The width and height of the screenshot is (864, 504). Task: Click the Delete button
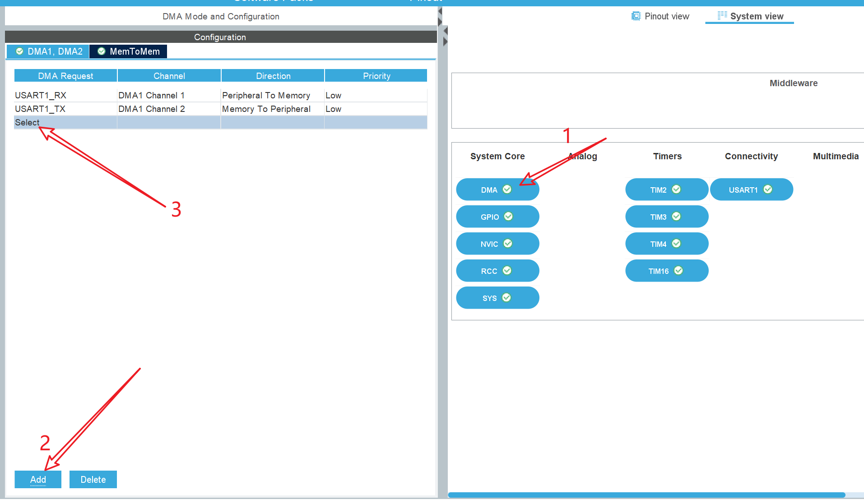(x=93, y=480)
